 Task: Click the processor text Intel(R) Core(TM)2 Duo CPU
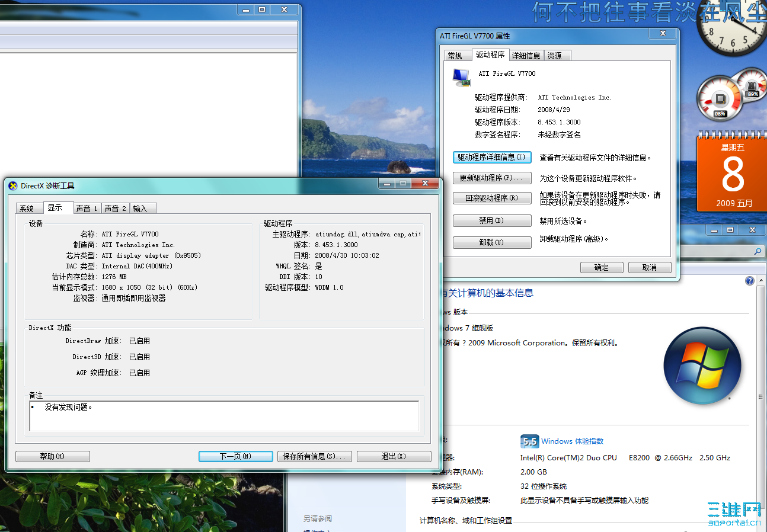tap(569, 457)
